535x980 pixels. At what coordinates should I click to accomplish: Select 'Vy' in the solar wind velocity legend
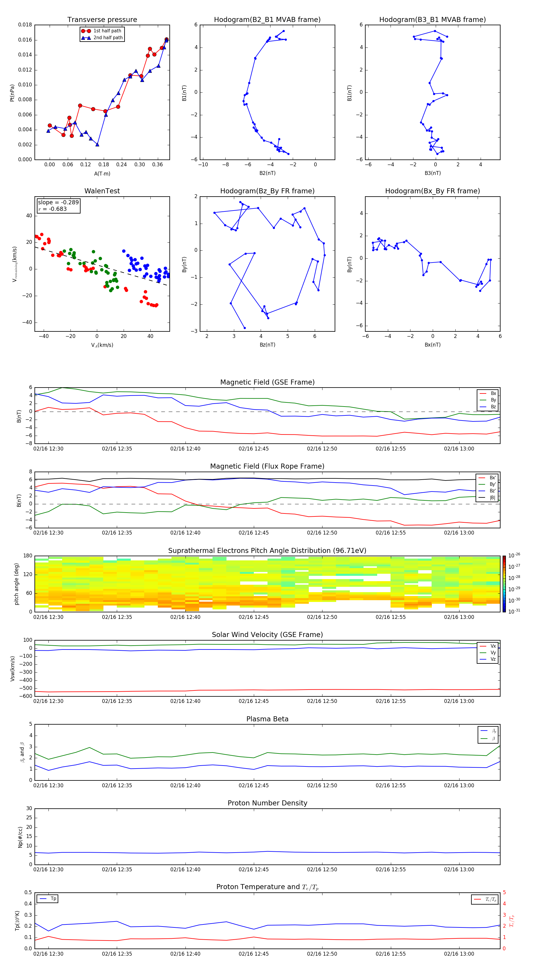click(488, 653)
